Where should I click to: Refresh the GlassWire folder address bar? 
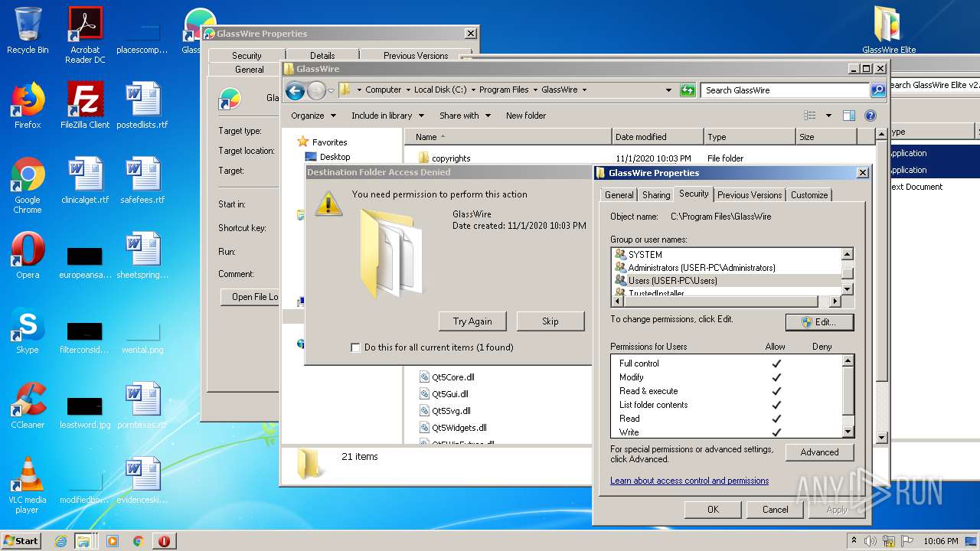(x=687, y=90)
